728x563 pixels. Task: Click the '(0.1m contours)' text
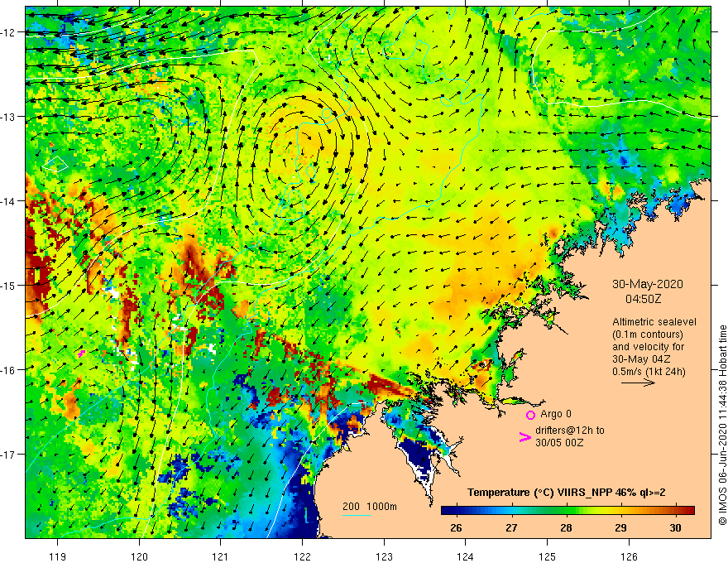click(x=648, y=334)
